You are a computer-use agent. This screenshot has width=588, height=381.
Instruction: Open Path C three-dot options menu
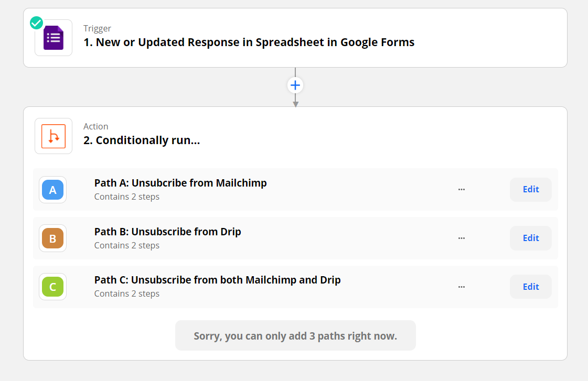pos(462,287)
